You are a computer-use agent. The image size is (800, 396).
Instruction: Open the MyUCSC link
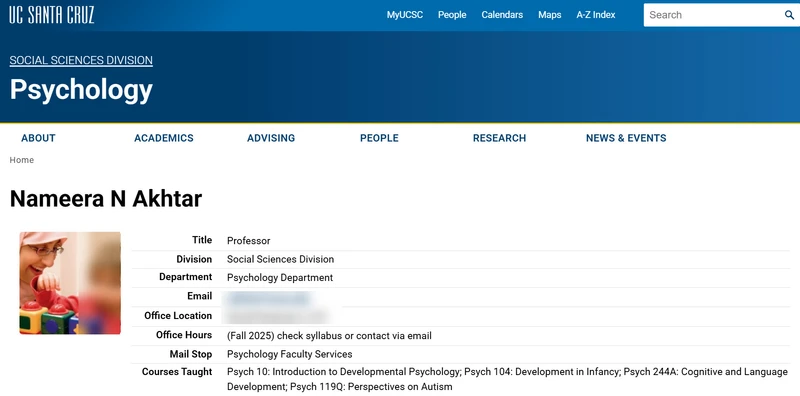coord(405,15)
